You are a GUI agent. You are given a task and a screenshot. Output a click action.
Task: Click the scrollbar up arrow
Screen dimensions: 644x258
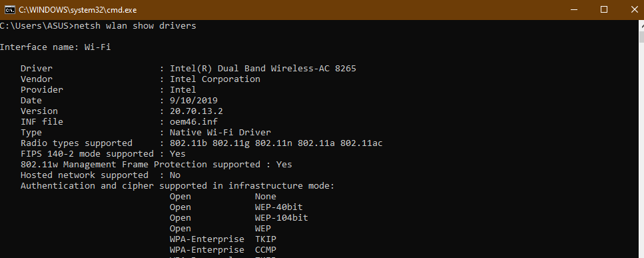pos(641,25)
